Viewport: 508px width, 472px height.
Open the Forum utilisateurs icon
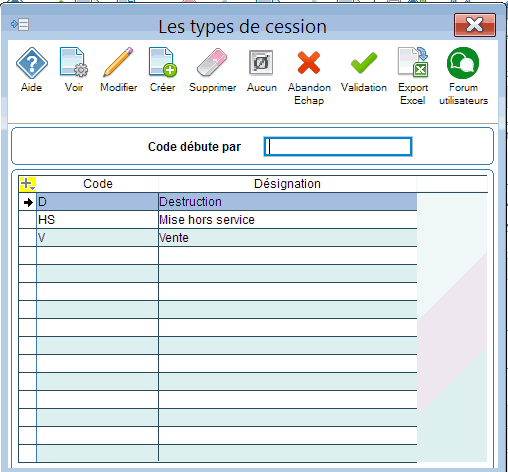[x=463, y=63]
